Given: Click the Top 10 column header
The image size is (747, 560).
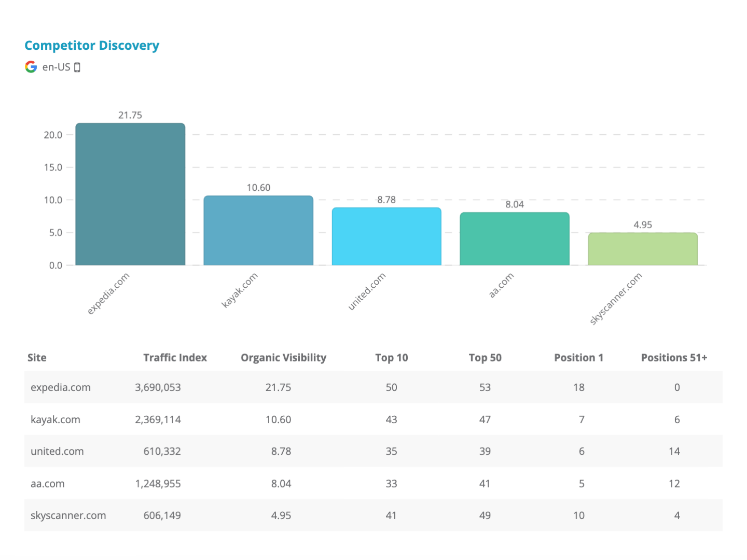Looking at the screenshot, I should point(392,358).
